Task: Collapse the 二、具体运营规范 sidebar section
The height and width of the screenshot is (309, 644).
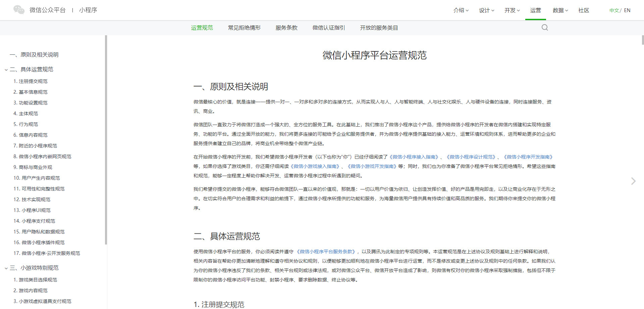Action: point(6,70)
